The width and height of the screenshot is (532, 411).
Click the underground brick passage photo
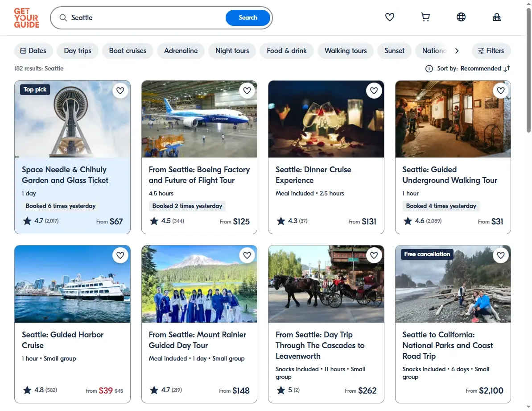pos(453,119)
